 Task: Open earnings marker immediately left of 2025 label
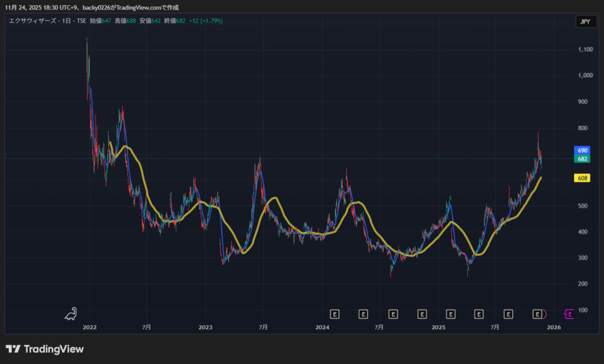(422, 314)
